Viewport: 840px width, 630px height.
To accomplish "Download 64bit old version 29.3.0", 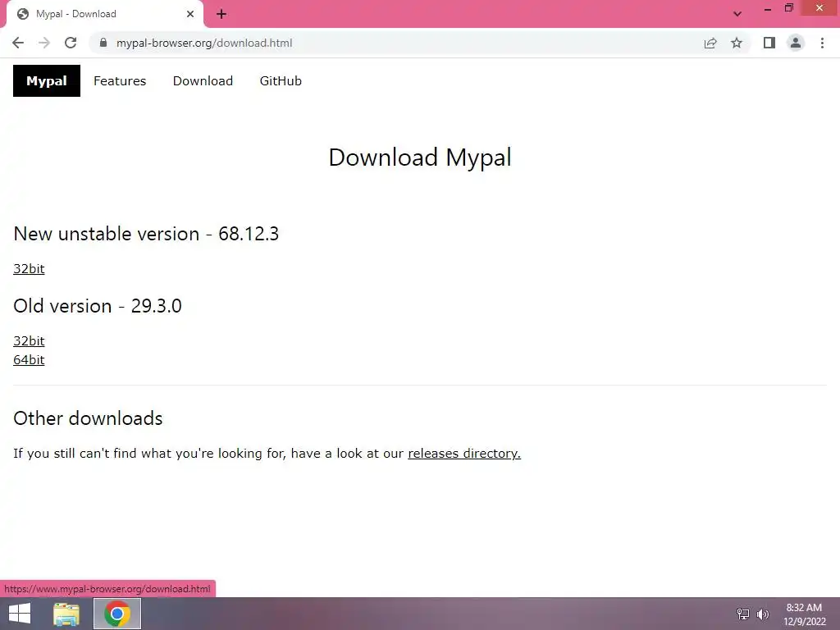I will tap(29, 360).
